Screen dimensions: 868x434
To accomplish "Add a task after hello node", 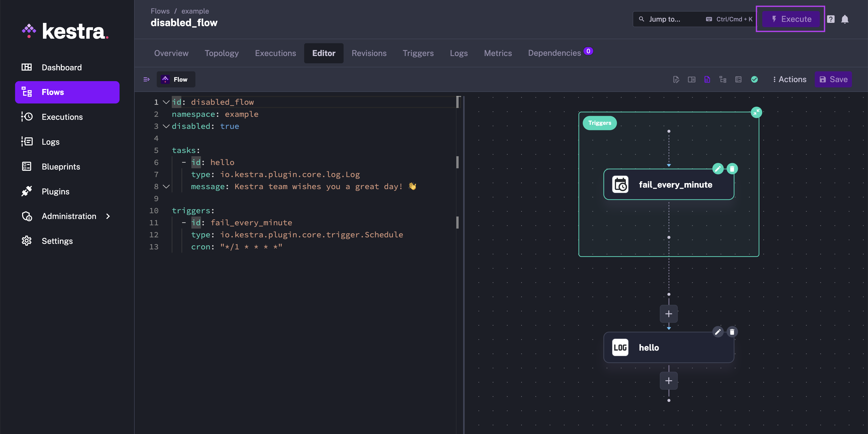I will tap(669, 381).
